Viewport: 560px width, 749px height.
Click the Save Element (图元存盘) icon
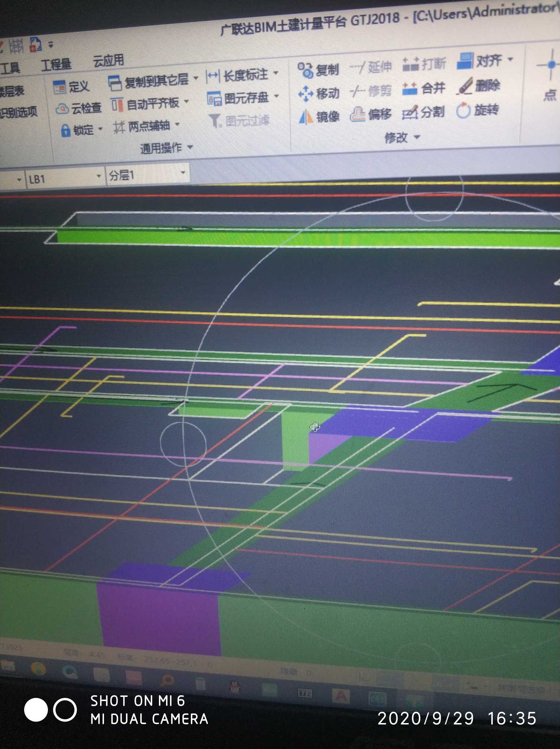tap(214, 99)
